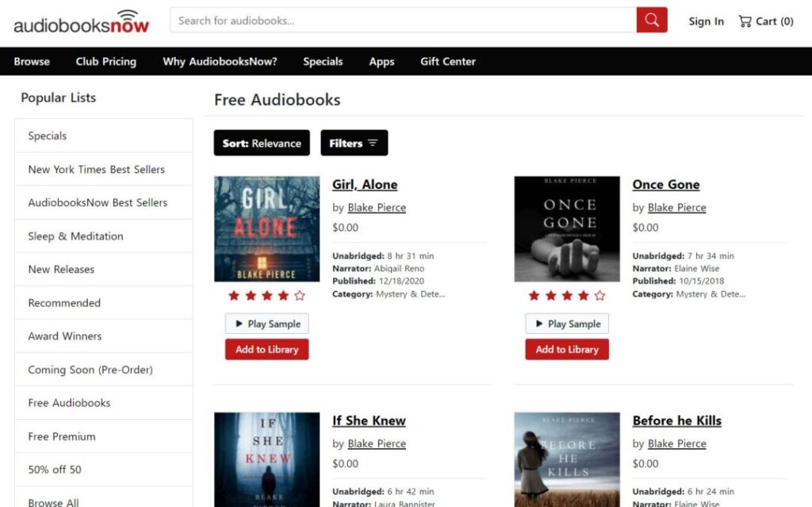The height and width of the screenshot is (507, 812).
Task: Open the Once Gone cover thumbnail
Action: click(566, 229)
